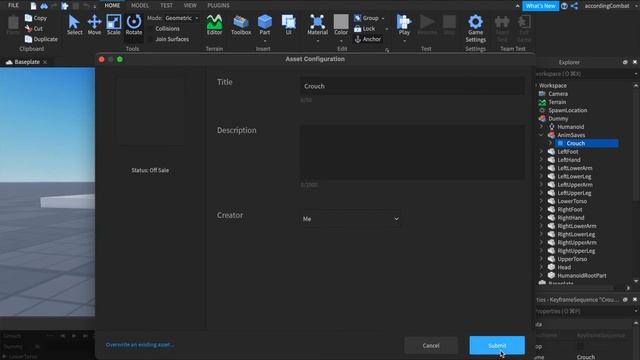Collapse the AnimSaves tree node
640x360 pixels.
541,135
